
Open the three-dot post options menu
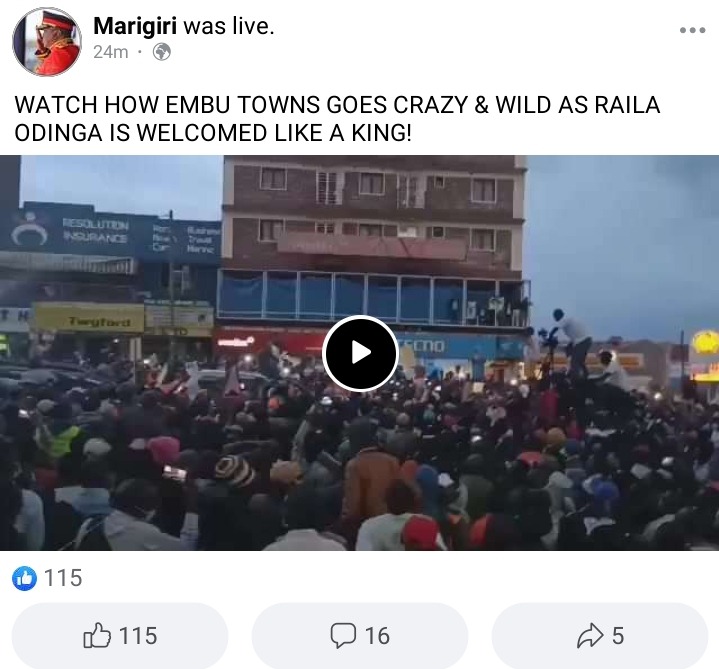click(692, 30)
